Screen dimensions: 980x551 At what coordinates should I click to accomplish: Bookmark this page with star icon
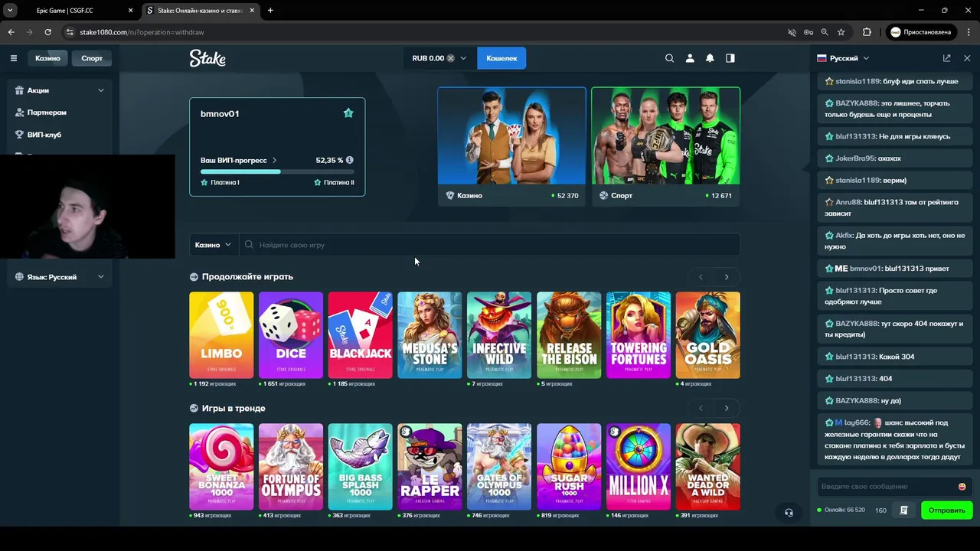click(x=841, y=32)
